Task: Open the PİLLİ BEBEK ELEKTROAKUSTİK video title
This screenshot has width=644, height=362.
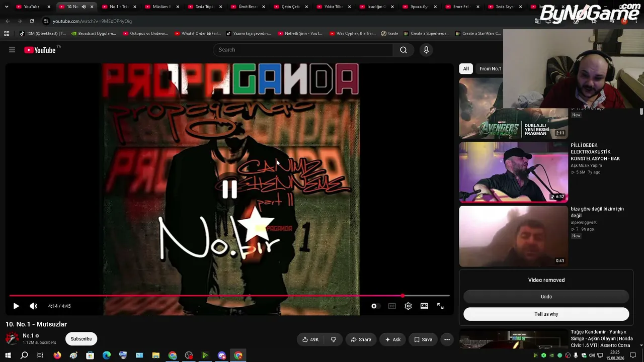Action: (x=595, y=152)
